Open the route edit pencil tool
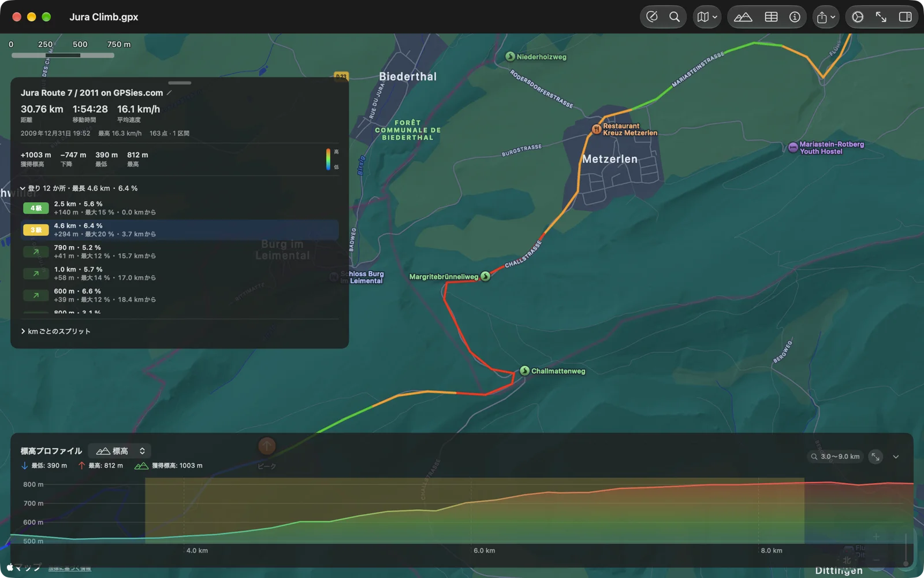This screenshot has height=578, width=924. tap(652, 17)
